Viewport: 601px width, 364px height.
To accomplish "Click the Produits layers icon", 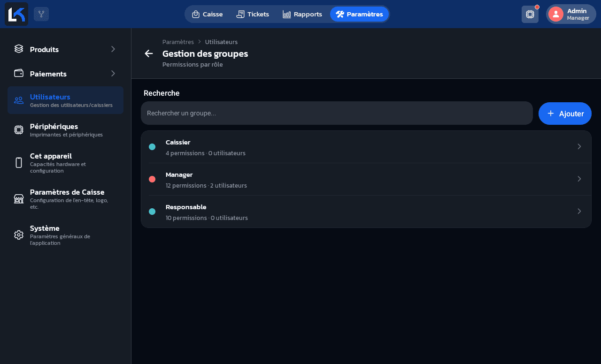I will coord(19,49).
